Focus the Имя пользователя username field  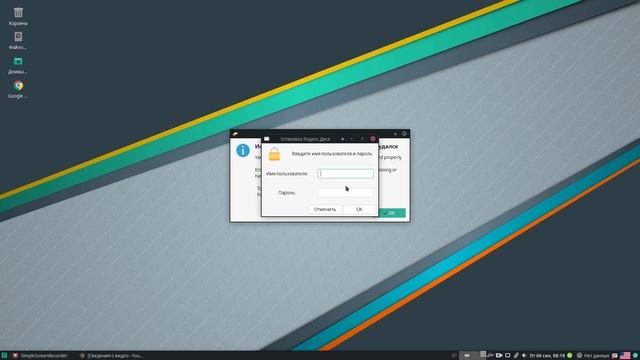tap(346, 173)
